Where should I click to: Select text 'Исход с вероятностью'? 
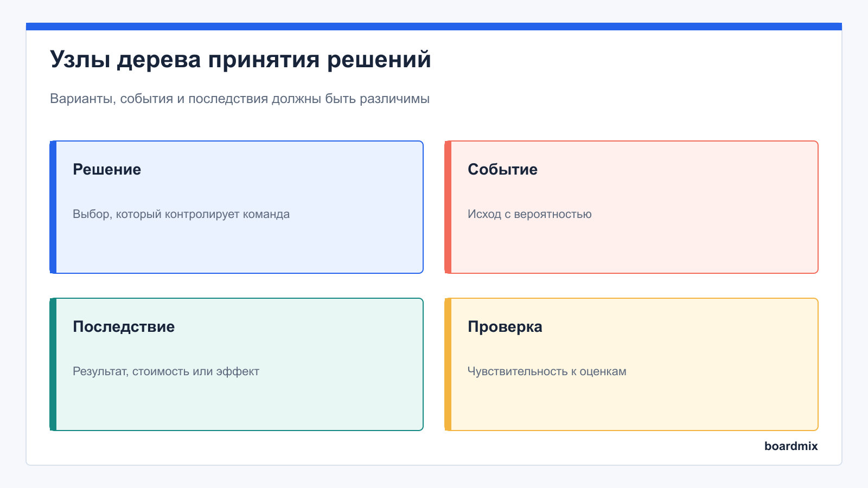point(529,214)
